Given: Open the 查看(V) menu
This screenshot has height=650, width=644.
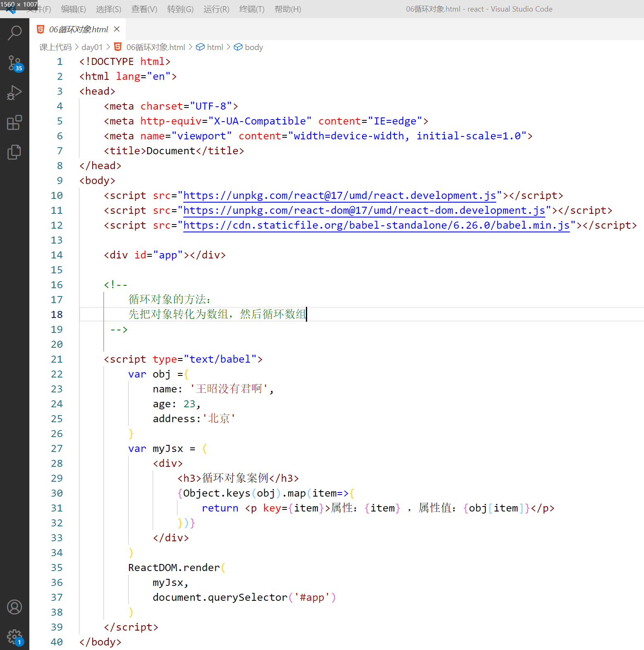Looking at the screenshot, I should (x=144, y=9).
